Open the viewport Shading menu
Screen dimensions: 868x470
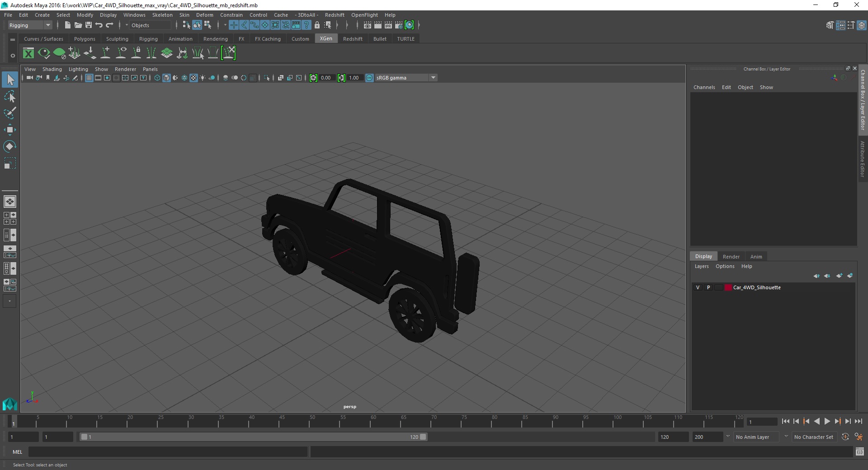(x=52, y=69)
